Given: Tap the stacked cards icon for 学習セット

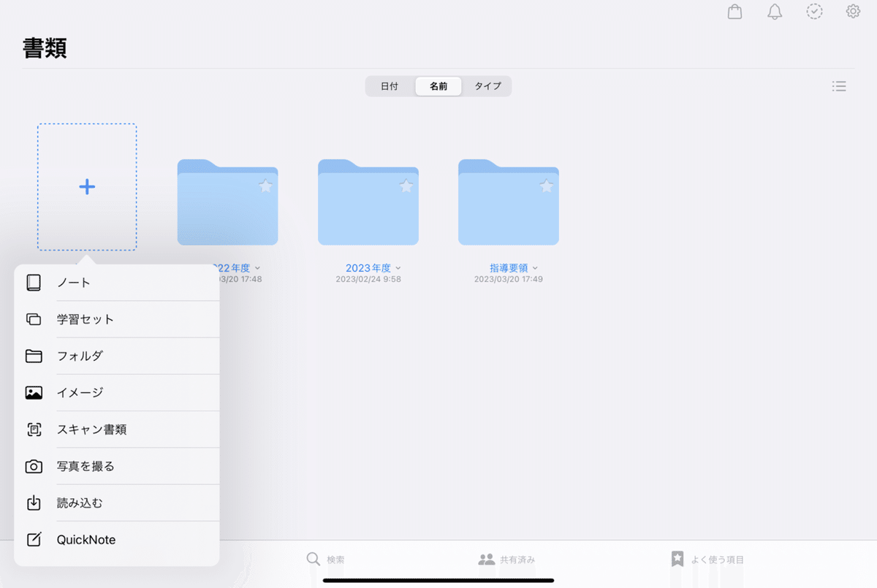Looking at the screenshot, I should coord(34,319).
